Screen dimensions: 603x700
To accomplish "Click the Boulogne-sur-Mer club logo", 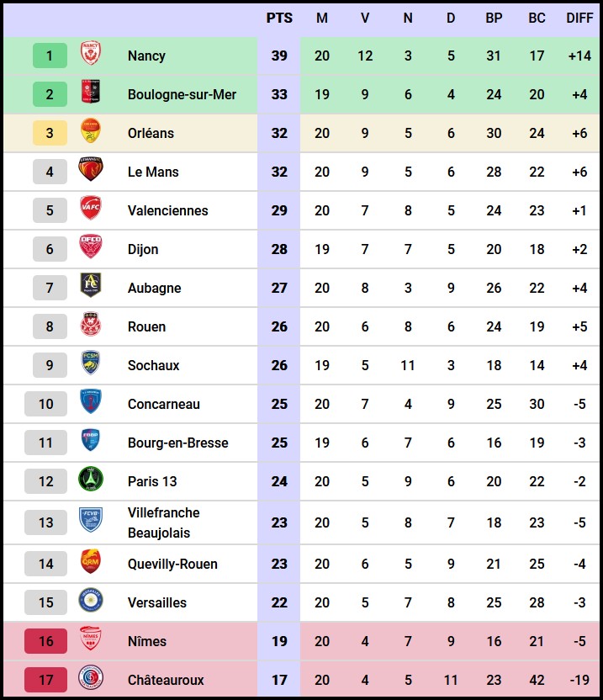I will point(91,94).
